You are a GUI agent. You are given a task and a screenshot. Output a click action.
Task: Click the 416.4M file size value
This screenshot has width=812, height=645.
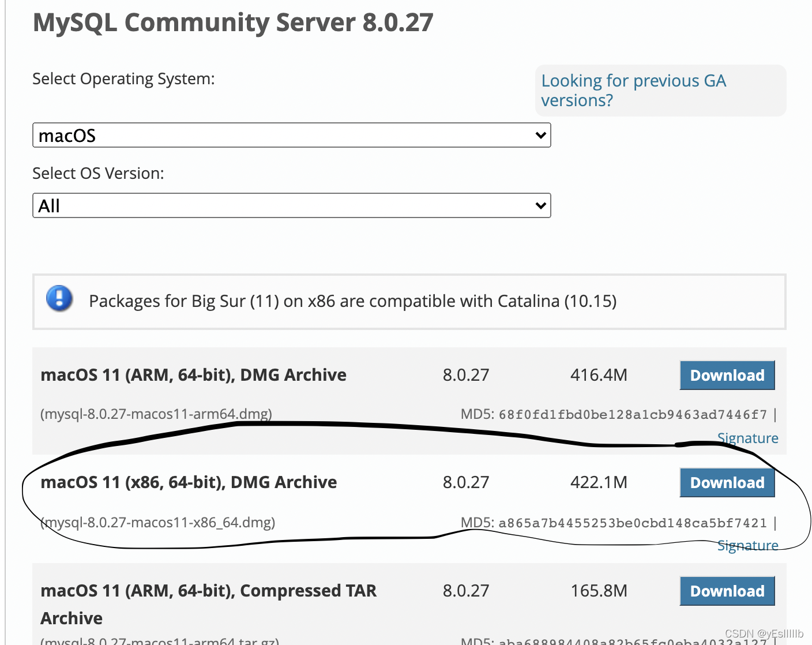599,375
